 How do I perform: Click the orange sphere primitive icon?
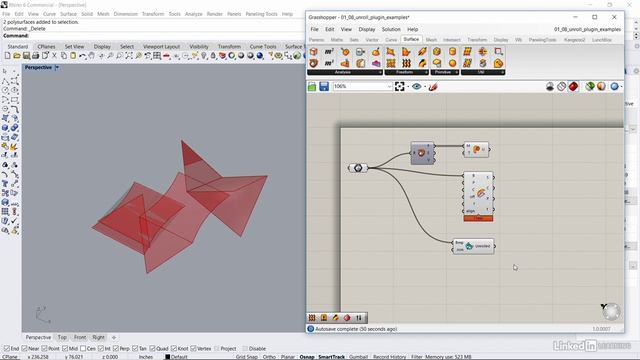pyautogui.click(x=452, y=63)
